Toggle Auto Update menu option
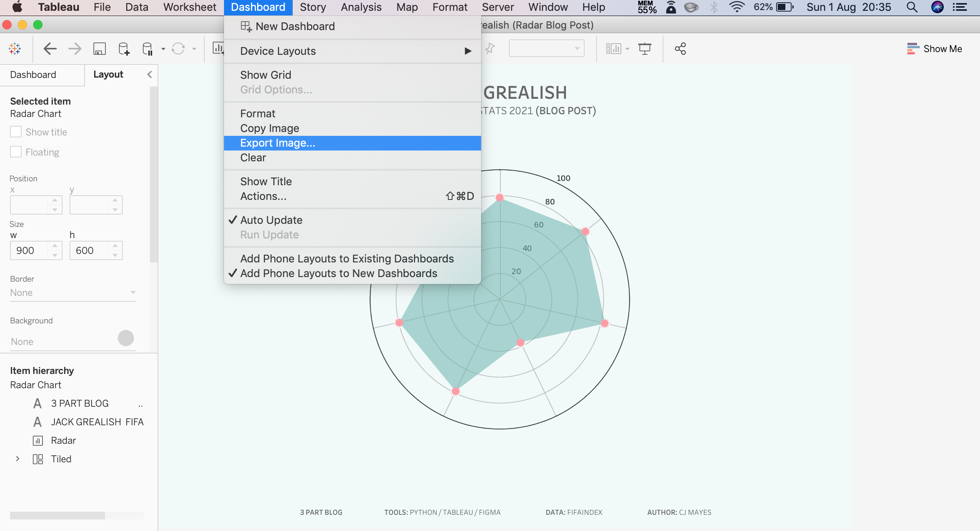The image size is (980, 531). (271, 220)
